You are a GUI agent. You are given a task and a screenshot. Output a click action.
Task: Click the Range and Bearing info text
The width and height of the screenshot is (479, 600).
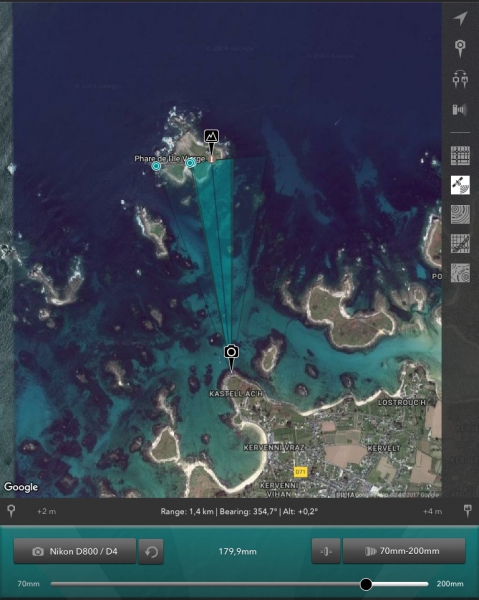tap(239, 511)
